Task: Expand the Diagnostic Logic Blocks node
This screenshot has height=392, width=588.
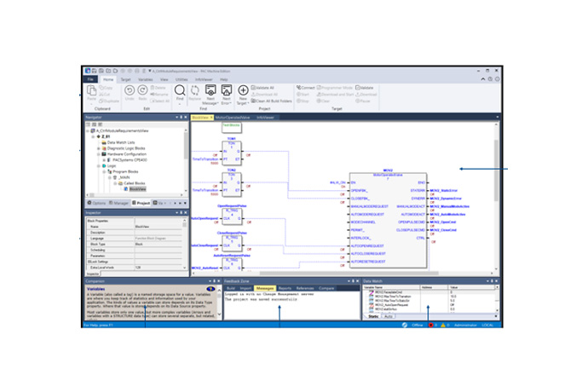Action: [x=99, y=147]
